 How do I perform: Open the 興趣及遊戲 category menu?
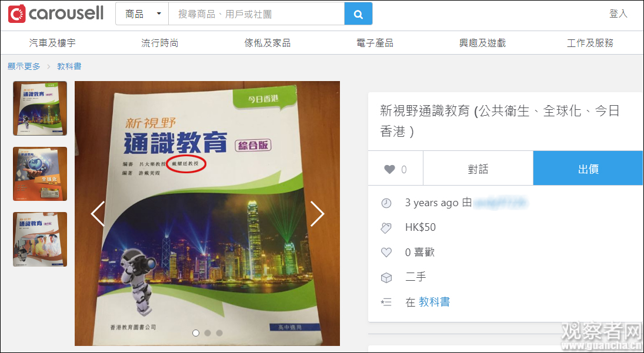[x=482, y=43]
